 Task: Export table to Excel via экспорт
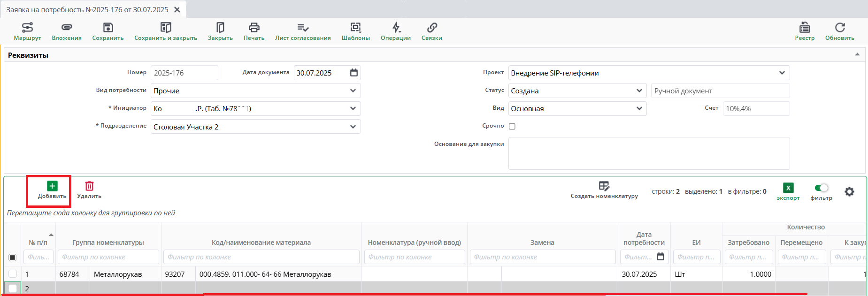click(x=788, y=191)
